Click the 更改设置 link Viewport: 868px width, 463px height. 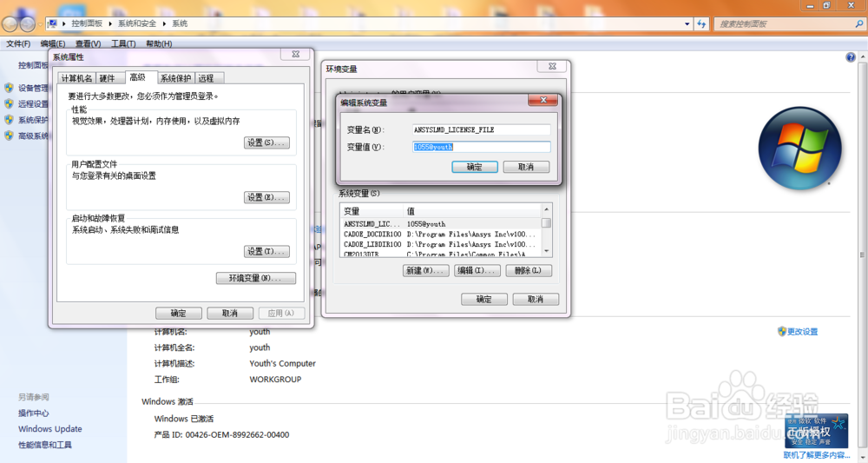pos(803,332)
